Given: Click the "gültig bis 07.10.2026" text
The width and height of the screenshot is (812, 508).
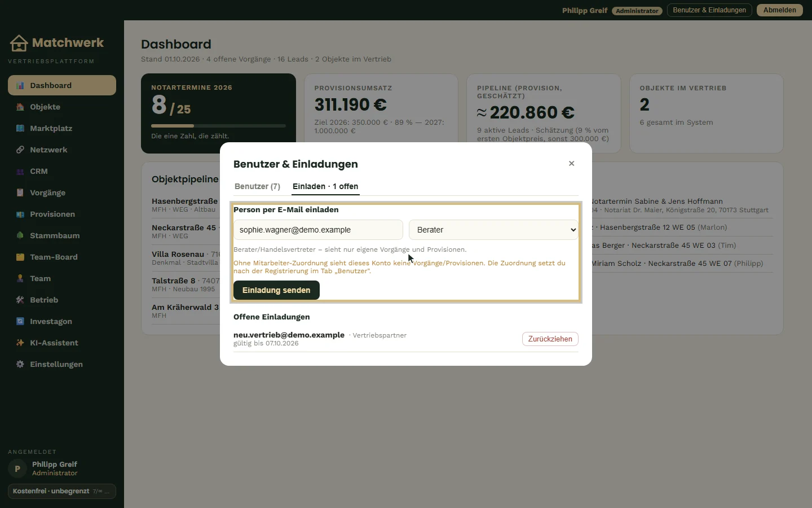Looking at the screenshot, I should [266, 343].
